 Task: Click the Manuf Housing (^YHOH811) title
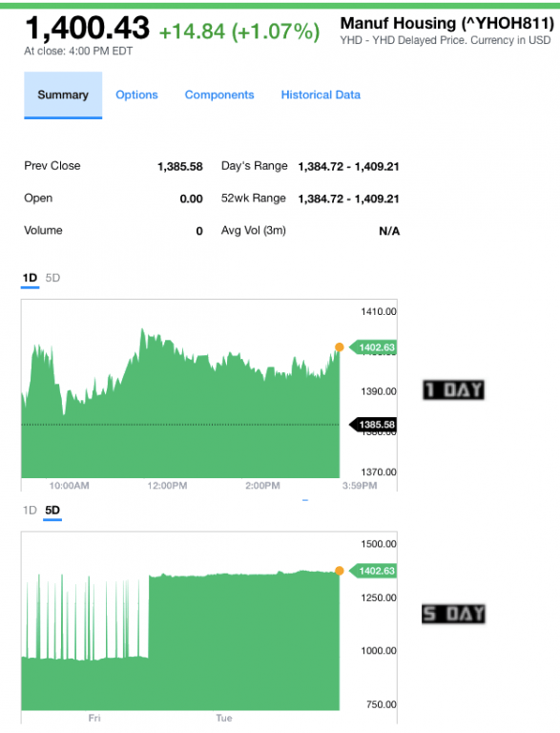click(x=446, y=23)
